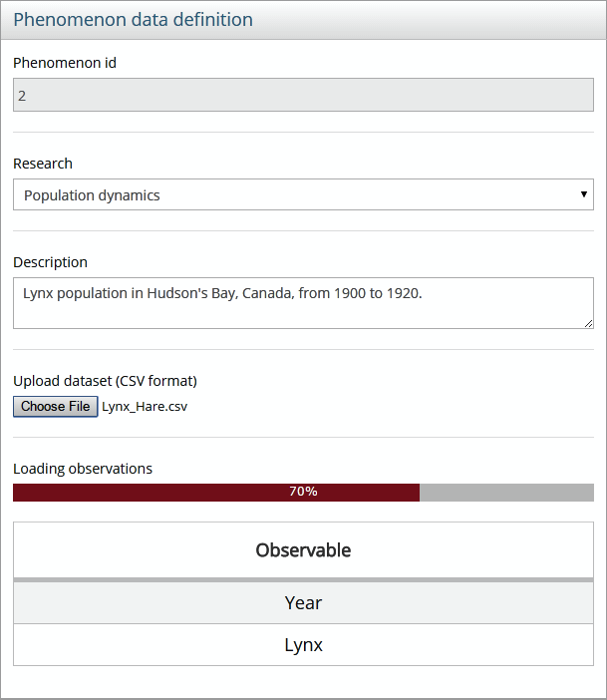This screenshot has width=607, height=700.
Task: Click the Phenomenon id label
Action: 65,63
